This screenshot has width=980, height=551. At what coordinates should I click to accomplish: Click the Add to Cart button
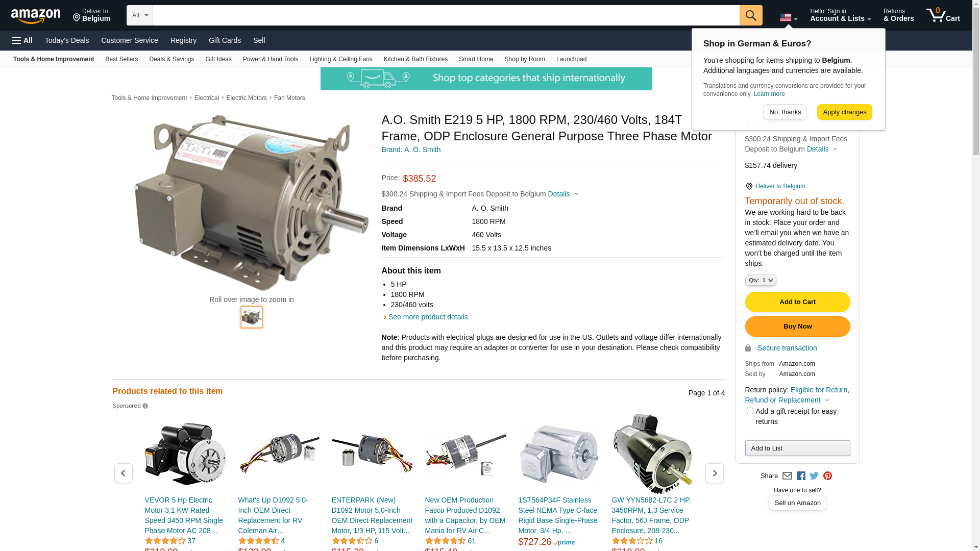(797, 302)
